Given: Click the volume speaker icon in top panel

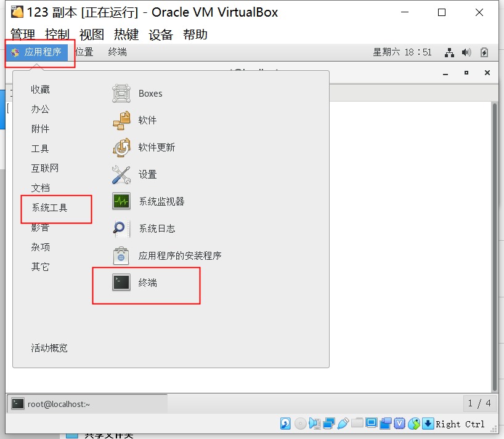Looking at the screenshot, I should [x=466, y=52].
